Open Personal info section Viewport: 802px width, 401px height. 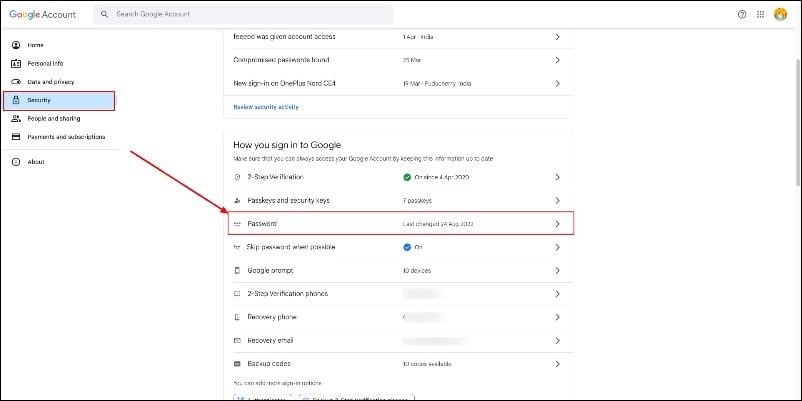[45, 63]
